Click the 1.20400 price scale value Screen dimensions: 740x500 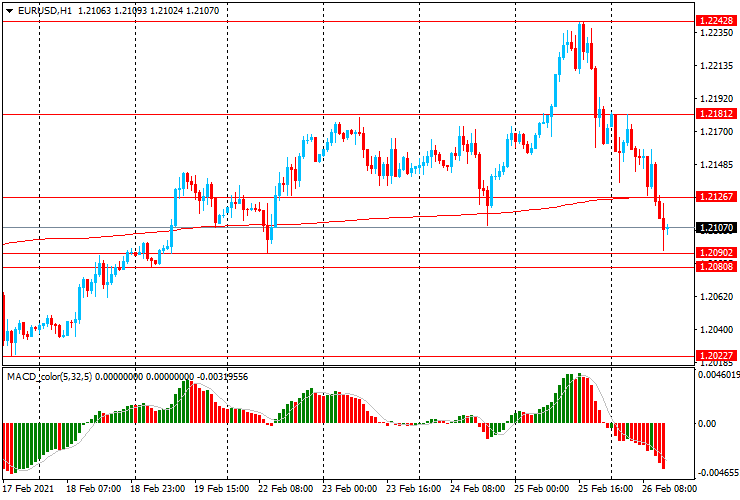716,330
